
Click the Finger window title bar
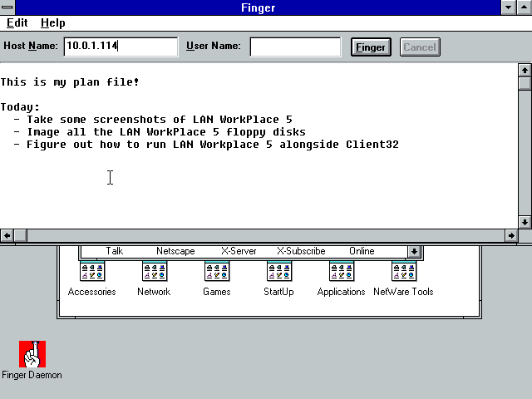258,7
